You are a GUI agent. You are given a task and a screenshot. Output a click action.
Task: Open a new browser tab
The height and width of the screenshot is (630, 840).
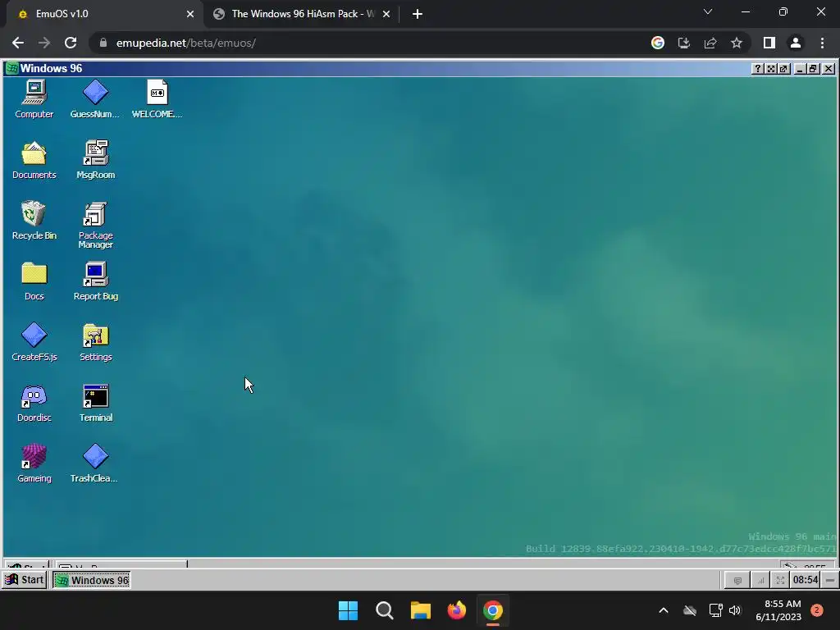pos(418,14)
